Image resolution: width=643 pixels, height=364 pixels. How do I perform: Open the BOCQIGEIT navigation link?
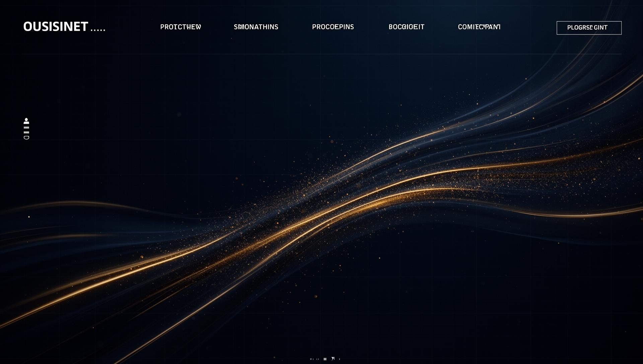406,27
